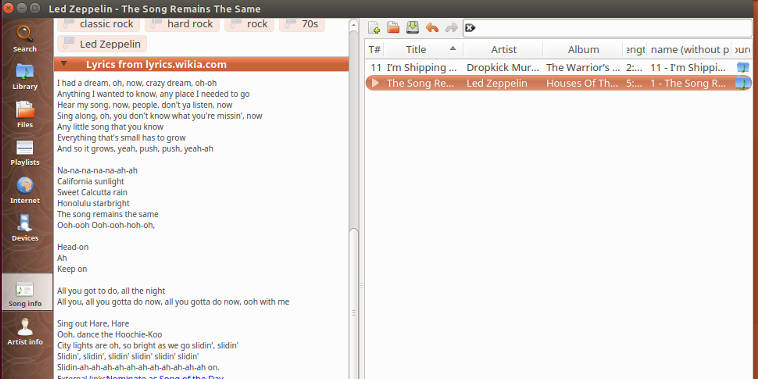Click the orange Undo arrow
Screen dimensions: 758x379
[x=432, y=28]
